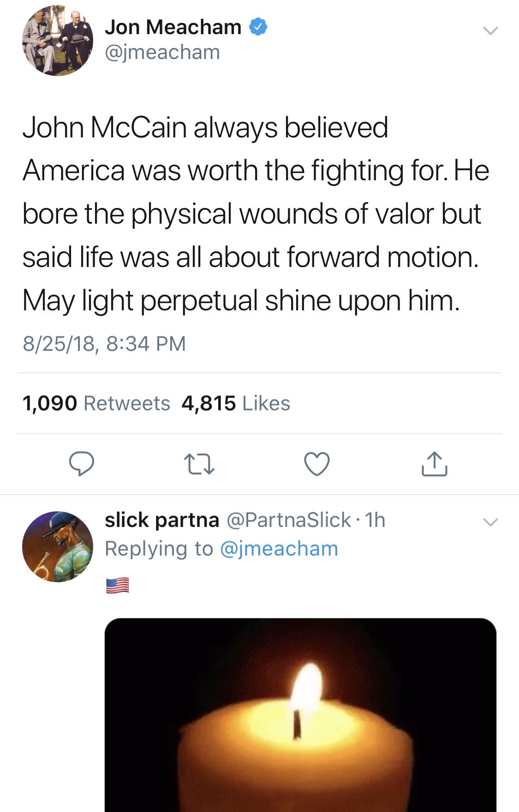View the 1,090 Retweets list
This screenshot has width=519, height=812.
96,403
